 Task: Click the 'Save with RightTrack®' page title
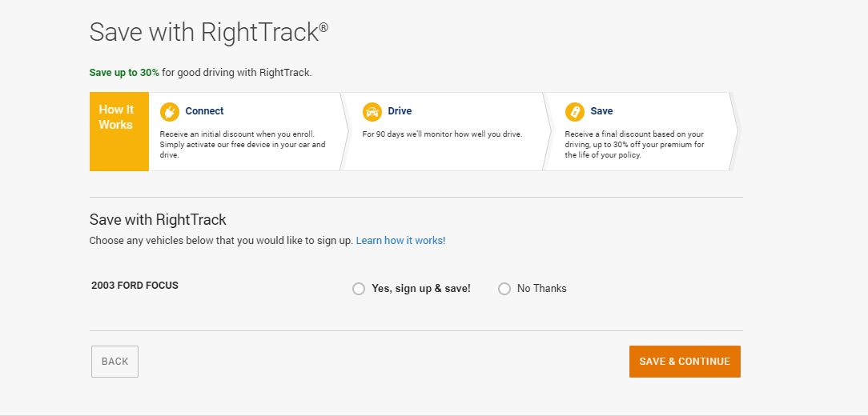pyautogui.click(x=209, y=32)
